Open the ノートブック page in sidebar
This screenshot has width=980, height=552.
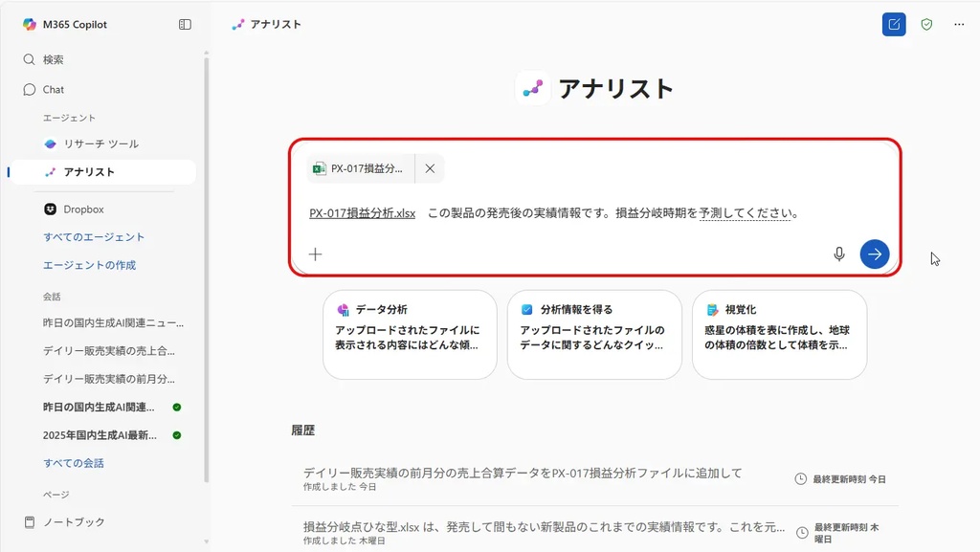coord(74,522)
